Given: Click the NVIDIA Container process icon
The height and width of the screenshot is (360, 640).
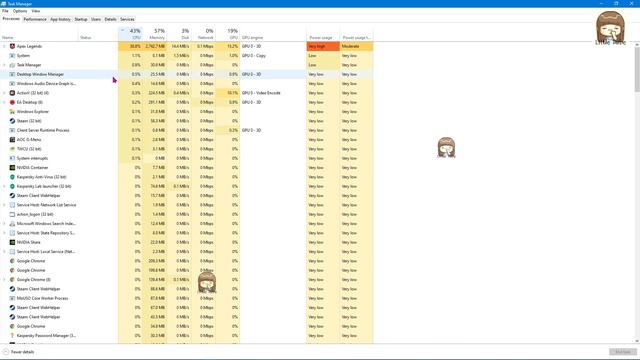Looking at the screenshot, I should click(x=12, y=168).
